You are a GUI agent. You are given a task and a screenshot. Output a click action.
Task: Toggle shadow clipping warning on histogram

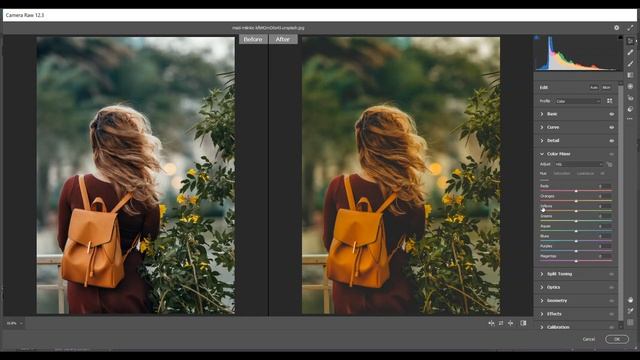pos(537,38)
